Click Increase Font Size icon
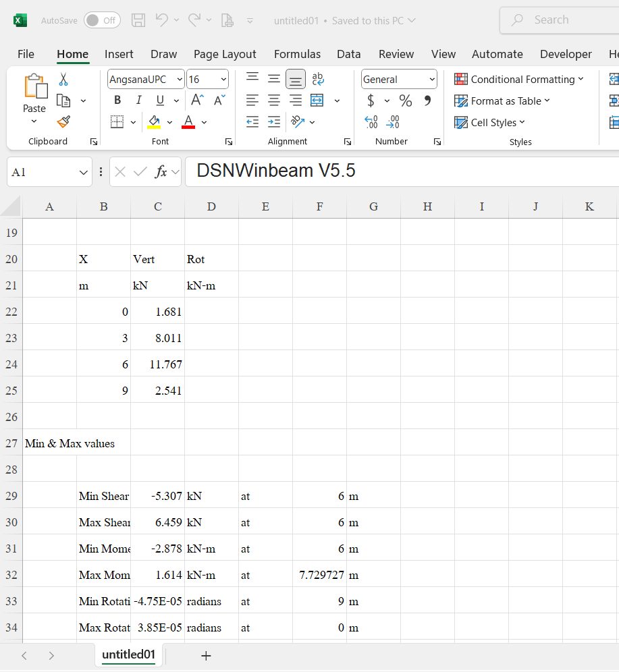 coord(197,101)
